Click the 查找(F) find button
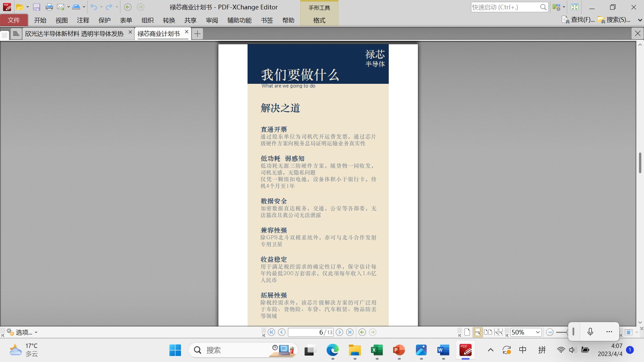This screenshot has height=362, width=644. coord(578,20)
